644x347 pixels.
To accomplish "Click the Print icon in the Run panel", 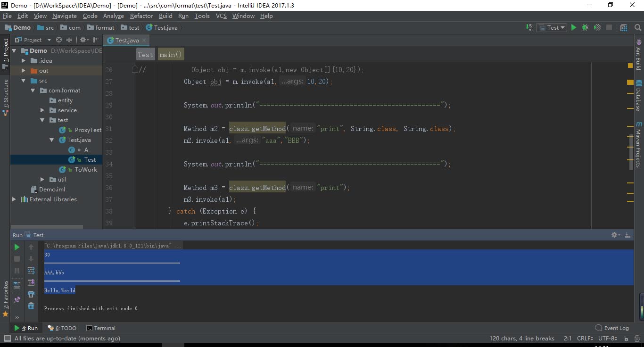I will 31,294.
